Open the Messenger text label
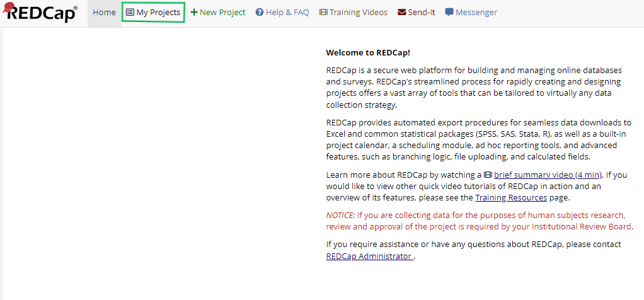 pyautogui.click(x=476, y=13)
